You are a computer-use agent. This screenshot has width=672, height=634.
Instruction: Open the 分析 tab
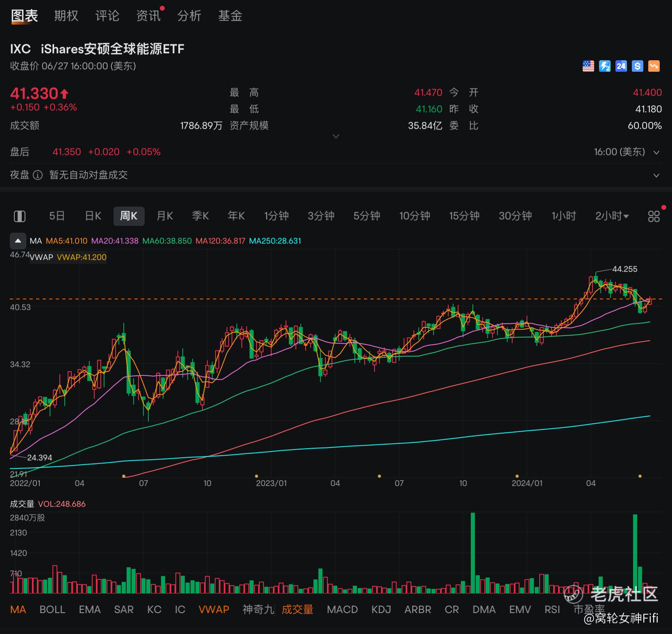pyautogui.click(x=189, y=16)
